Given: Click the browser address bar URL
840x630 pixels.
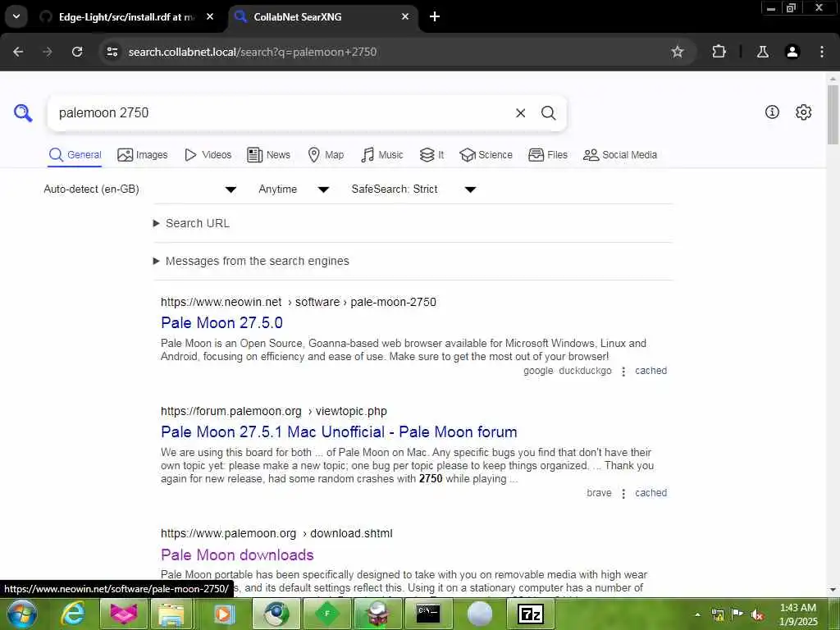Looking at the screenshot, I should [253, 52].
